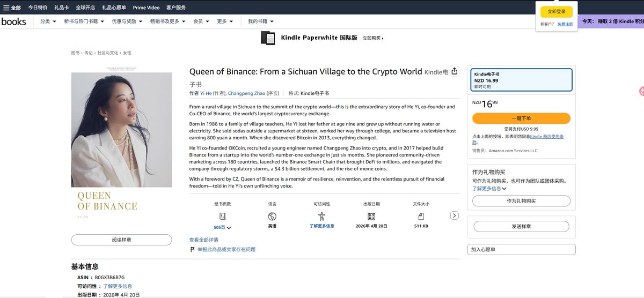Open 全球开店 in the top bar

(85, 8)
